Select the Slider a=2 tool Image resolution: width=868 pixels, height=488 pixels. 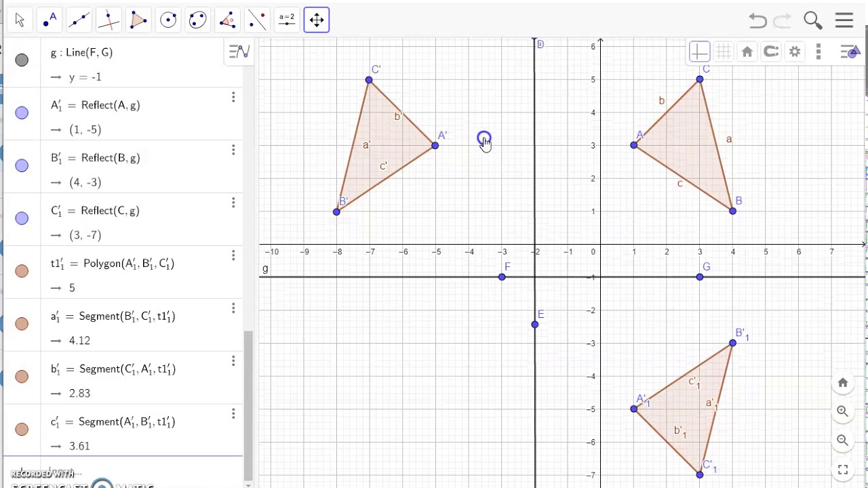[x=287, y=20]
